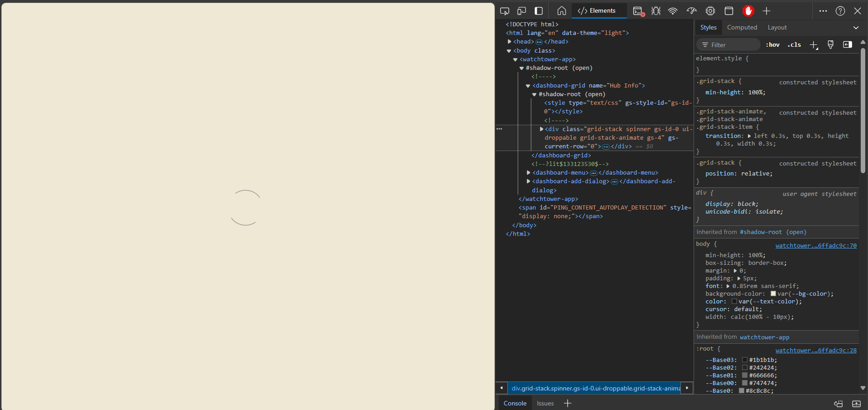Open the DevTools Welcome home icon
Viewport: 868px width, 410px height.
[562, 11]
